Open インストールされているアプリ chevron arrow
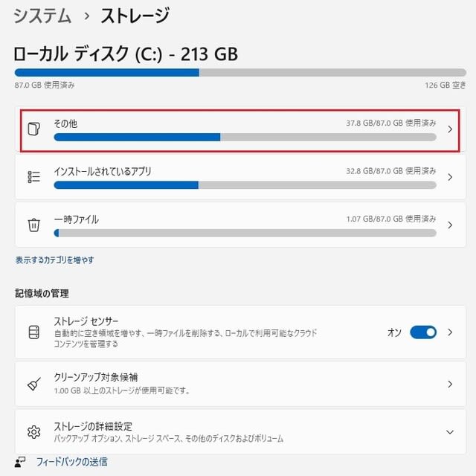This screenshot has height=476, width=476. click(450, 177)
